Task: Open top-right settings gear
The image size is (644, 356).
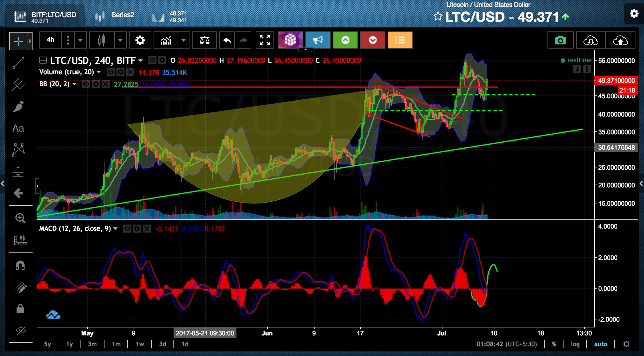Action: [x=634, y=13]
